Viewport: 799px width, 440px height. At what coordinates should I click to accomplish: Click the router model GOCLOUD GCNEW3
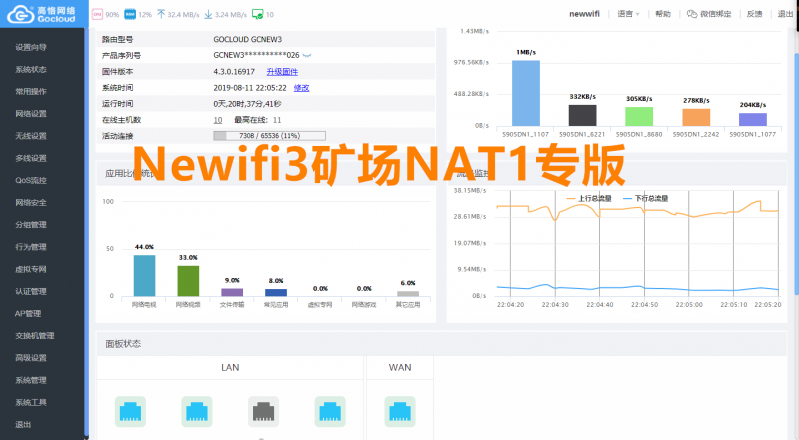tap(248, 39)
